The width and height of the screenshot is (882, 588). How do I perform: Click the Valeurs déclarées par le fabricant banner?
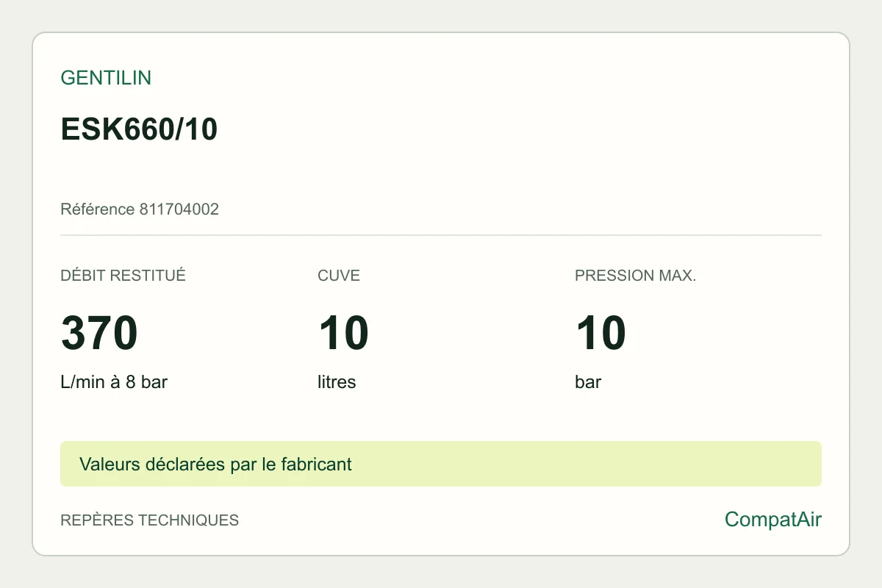(441, 464)
